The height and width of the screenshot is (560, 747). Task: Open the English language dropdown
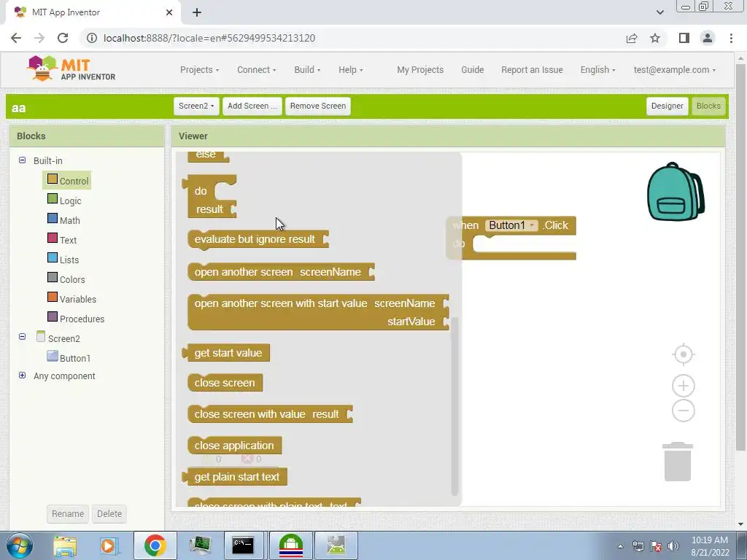597,70
